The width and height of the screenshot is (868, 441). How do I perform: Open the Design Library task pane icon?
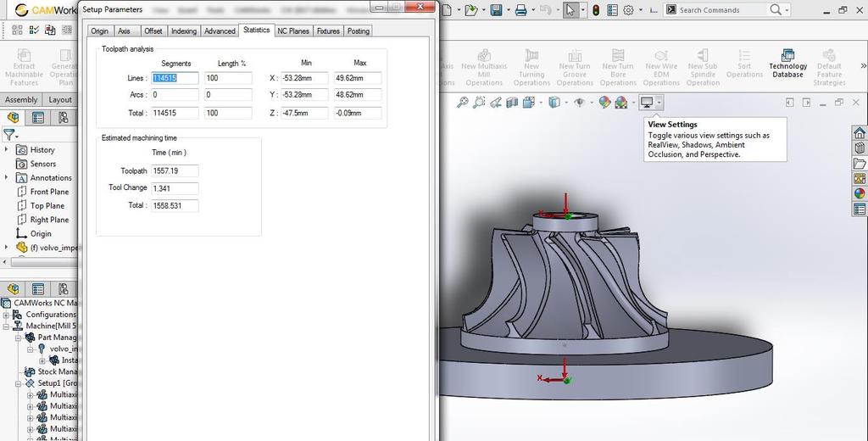(860, 148)
